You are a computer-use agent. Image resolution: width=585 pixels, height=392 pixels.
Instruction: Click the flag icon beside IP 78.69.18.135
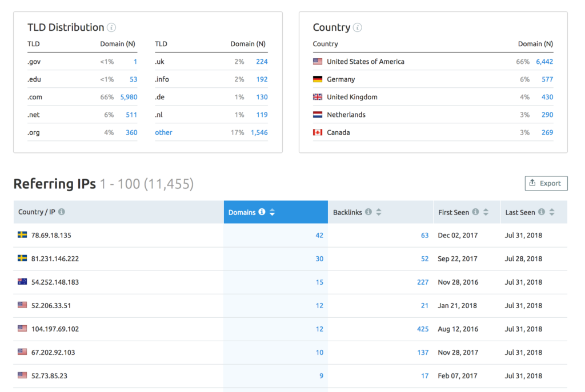point(22,235)
